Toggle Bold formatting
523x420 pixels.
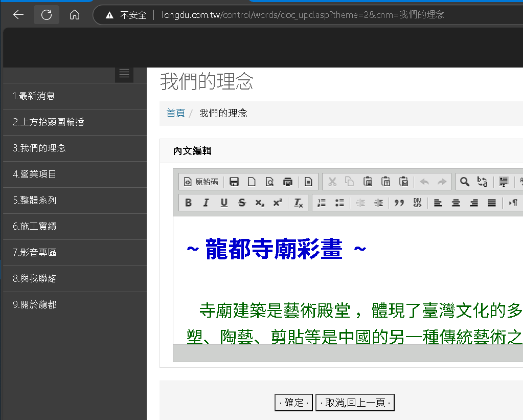(189, 203)
